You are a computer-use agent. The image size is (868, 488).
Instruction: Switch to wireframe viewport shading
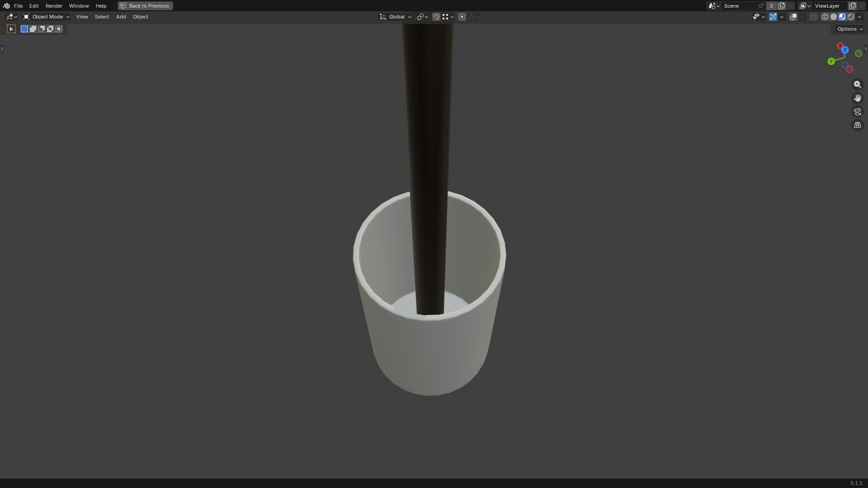click(x=825, y=17)
